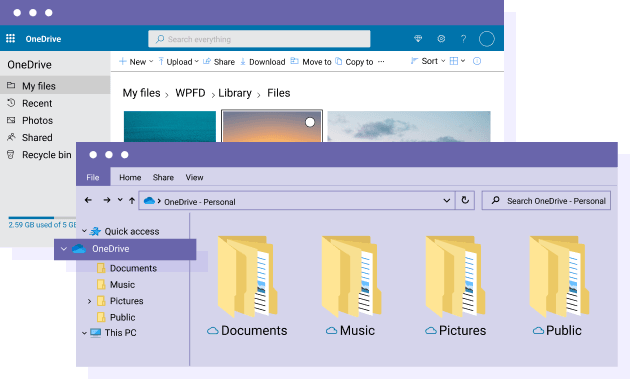The height and width of the screenshot is (379, 630).
Task: Open the more options ellipsis
Action: (x=381, y=61)
